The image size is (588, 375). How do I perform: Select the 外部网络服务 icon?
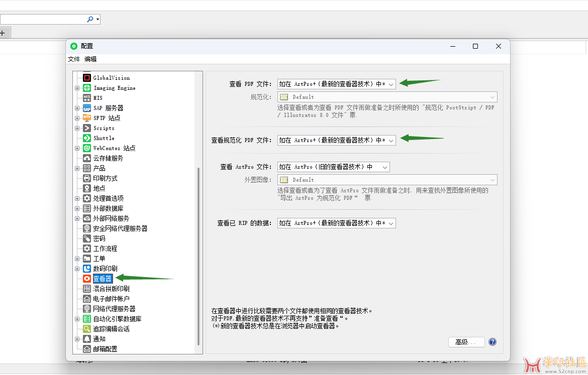(x=87, y=218)
